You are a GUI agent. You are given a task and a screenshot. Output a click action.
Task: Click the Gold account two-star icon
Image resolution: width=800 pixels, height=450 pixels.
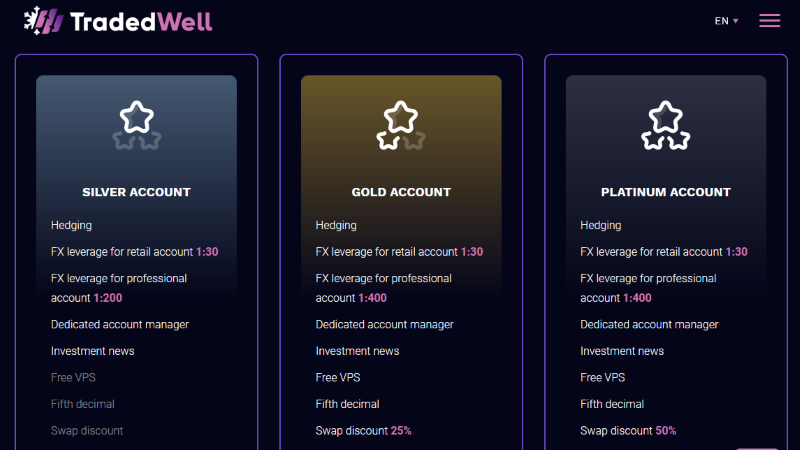pyautogui.click(x=401, y=126)
